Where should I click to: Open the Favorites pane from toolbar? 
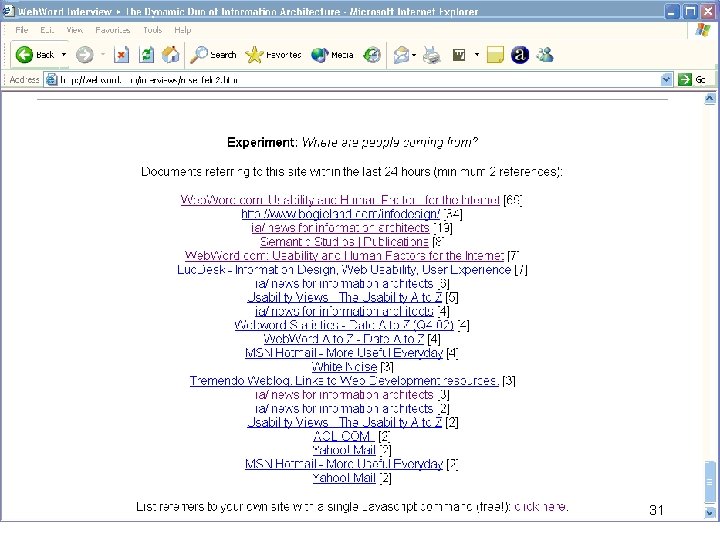273,55
